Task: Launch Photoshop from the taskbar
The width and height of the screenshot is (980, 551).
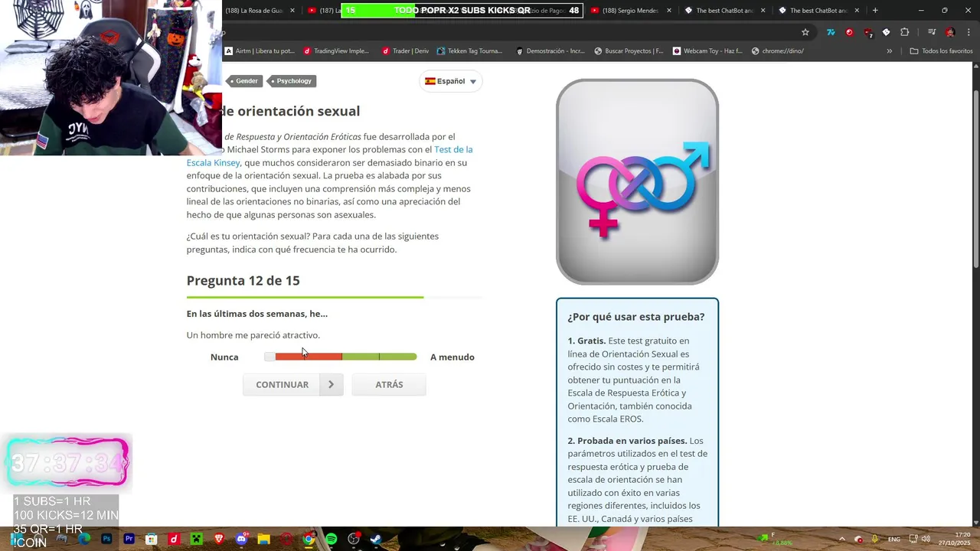Action: tap(106, 539)
